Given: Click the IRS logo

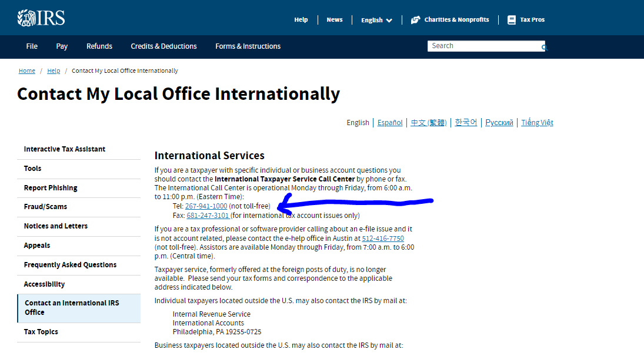Looking at the screenshot, I should 41,18.
